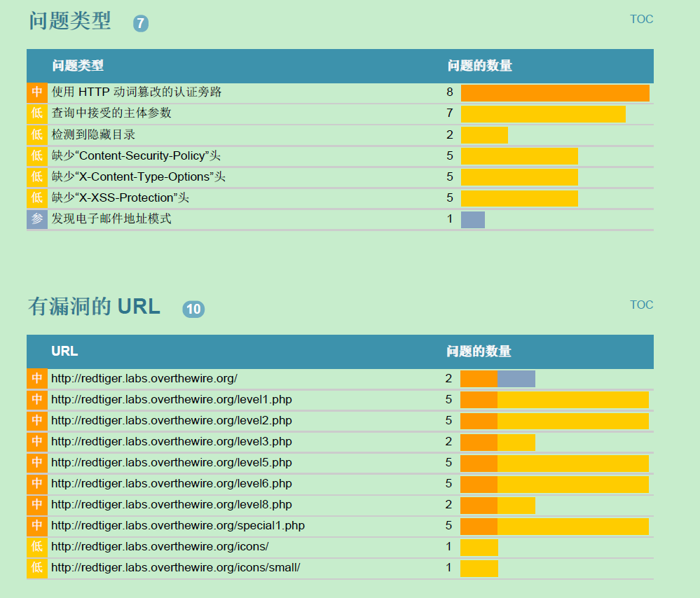Click yellow bar for 查询中接受的主体参数 count
Viewport: 700px width, 598px height.
coord(543,114)
